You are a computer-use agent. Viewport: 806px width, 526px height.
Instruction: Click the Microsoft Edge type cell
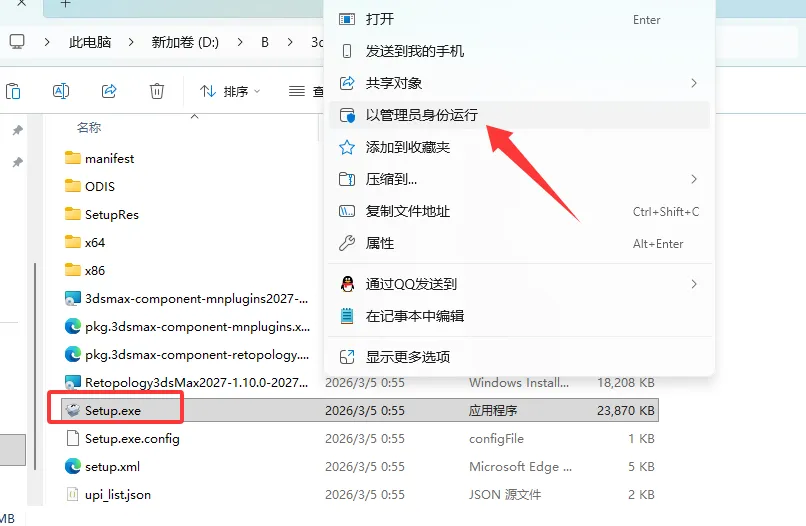click(x=520, y=466)
